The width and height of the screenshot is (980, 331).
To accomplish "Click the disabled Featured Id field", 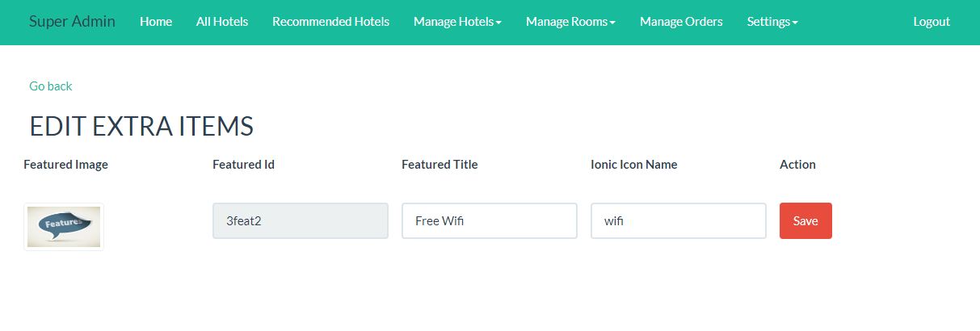I will [x=301, y=220].
